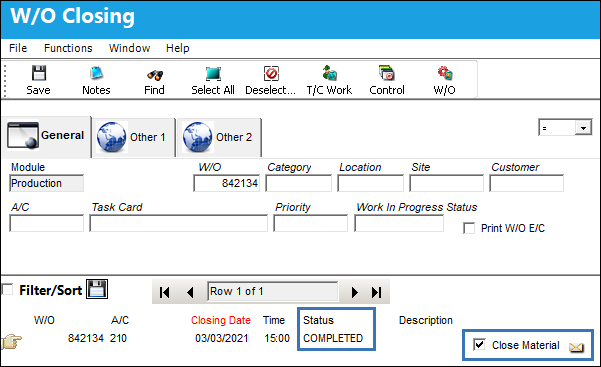Go to the first row
The width and height of the screenshot is (601, 367).
pos(164,292)
